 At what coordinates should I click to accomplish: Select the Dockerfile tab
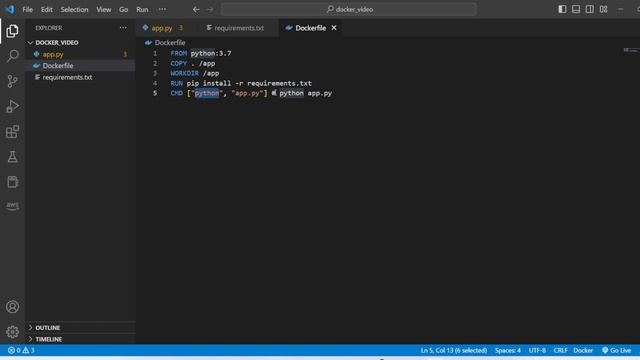coord(311,28)
